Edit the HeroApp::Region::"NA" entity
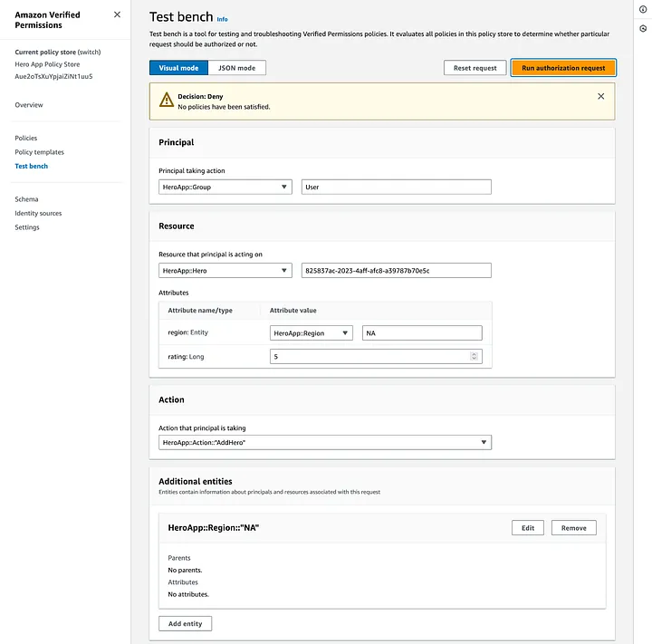 point(528,527)
